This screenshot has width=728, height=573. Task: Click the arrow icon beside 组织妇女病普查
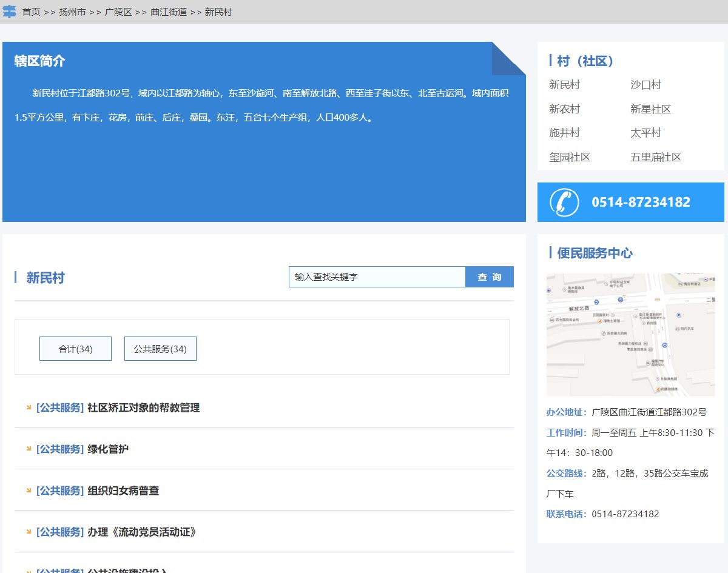click(29, 490)
